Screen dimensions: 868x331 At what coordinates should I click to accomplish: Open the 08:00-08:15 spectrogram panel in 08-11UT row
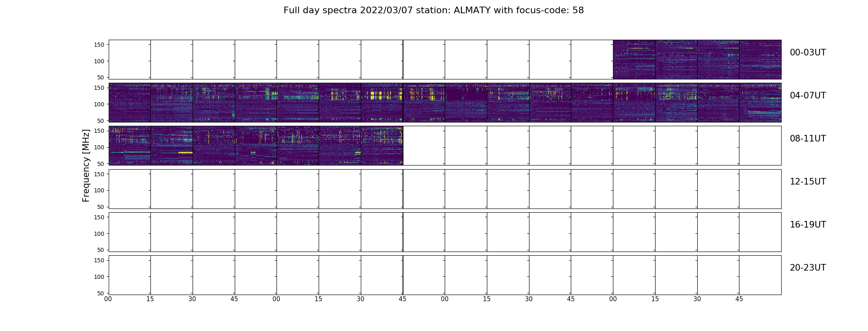point(130,146)
